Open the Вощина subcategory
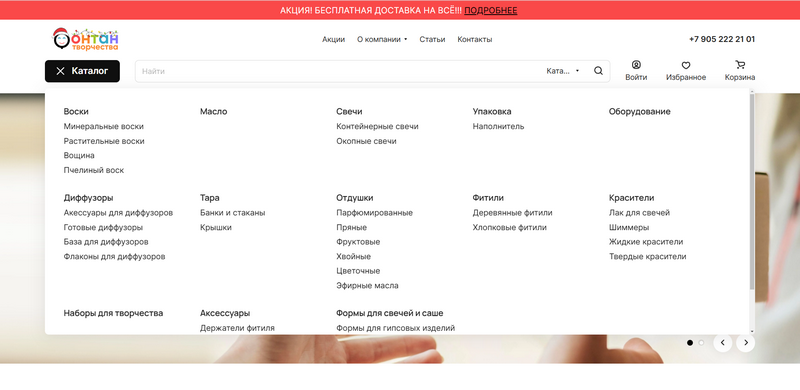The height and width of the screenshot is (390, 800). click(x=79, y=155)
